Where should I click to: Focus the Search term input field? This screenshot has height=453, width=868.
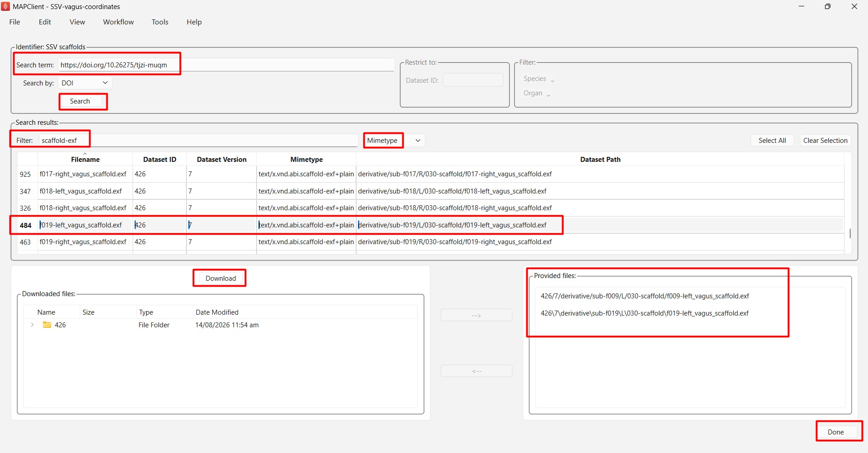tap(226, 65)
